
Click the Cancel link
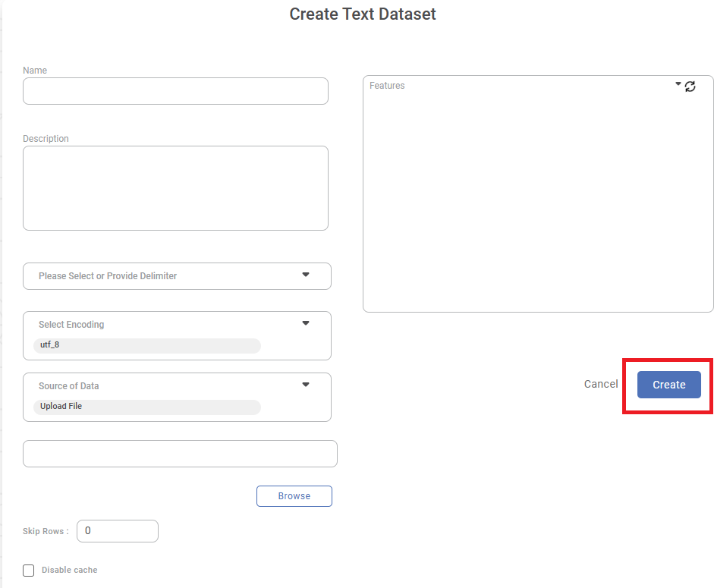pyautogui.click(x=601, y=384)
